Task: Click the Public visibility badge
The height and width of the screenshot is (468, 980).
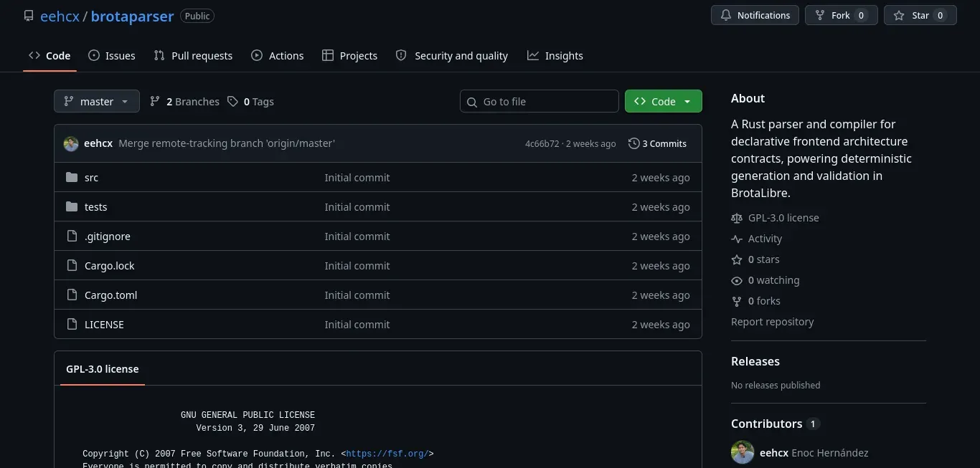Action: click(x=197, y=16)
